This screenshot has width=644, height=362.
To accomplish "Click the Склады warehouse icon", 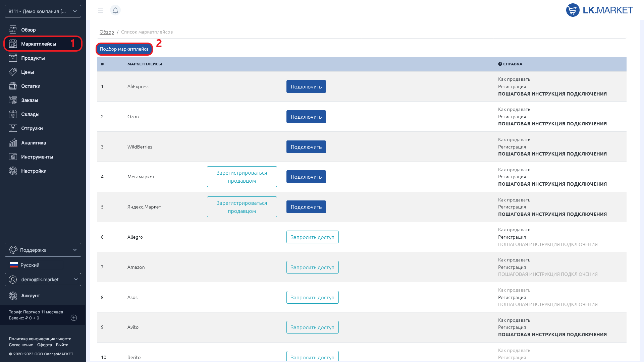I will coord(13,114).
